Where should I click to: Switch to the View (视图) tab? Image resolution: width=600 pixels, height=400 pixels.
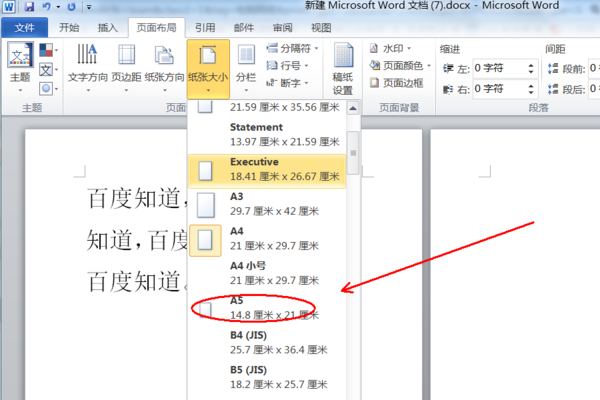pos(321,28)
